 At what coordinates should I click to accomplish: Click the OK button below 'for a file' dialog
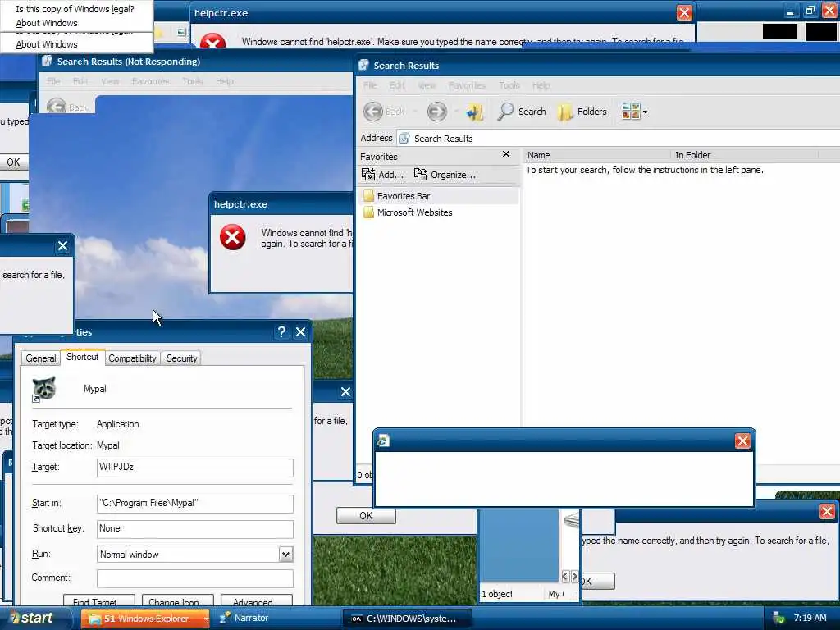click(x=367, y=516)
